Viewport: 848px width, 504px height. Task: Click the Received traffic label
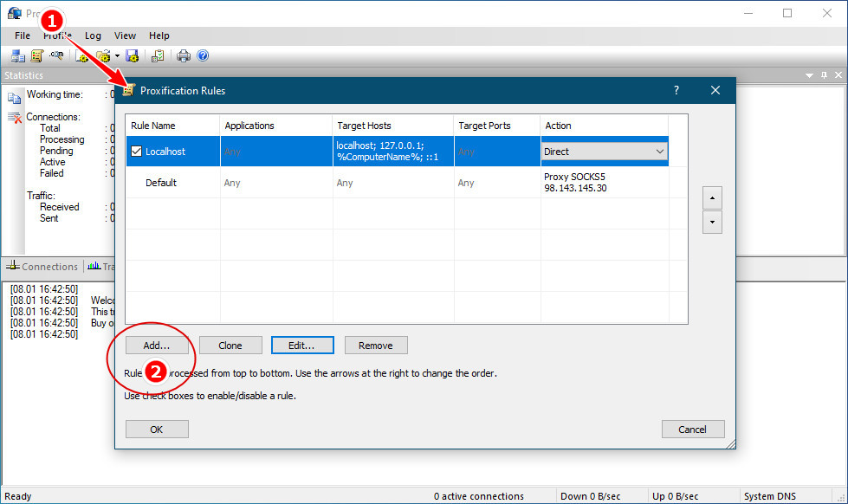[60, 207]
